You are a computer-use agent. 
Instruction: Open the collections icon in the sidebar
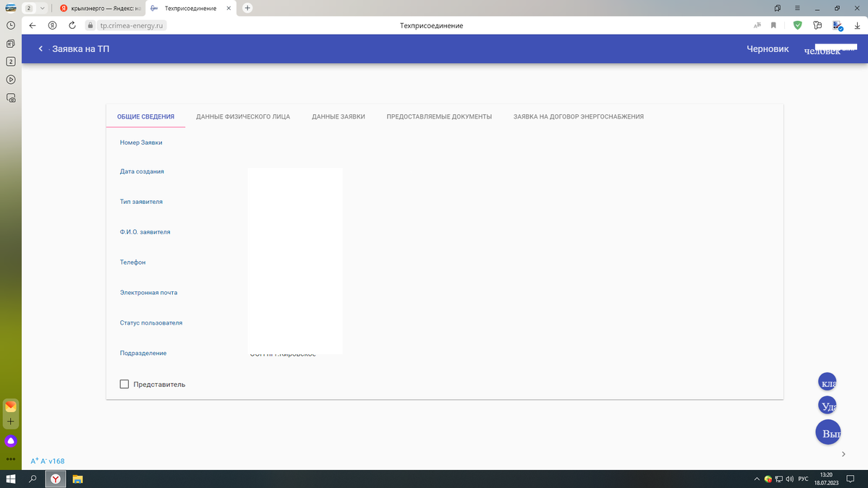[x=11, y=43]
